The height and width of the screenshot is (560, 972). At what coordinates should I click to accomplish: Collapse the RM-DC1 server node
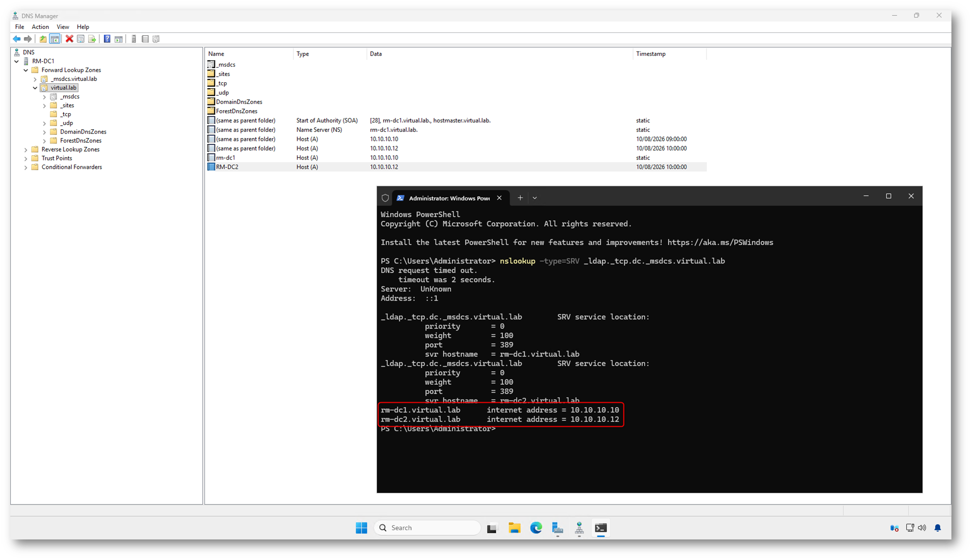(x=17, y=61)
